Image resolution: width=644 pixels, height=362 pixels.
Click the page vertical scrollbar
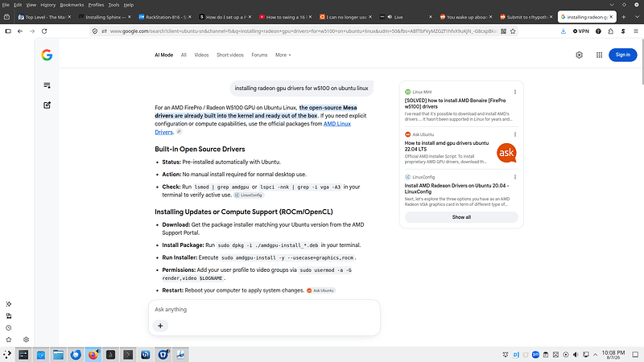(x=642, y=62)
